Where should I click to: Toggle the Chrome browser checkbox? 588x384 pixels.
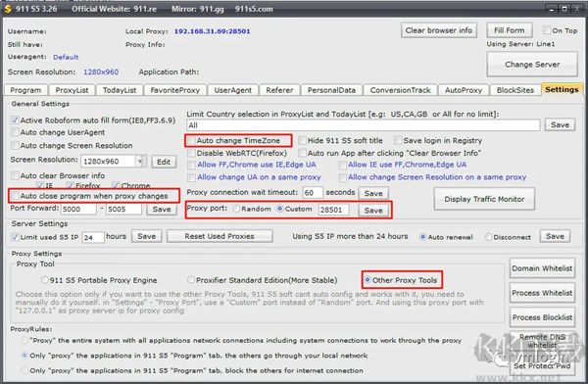coord(116,185)
